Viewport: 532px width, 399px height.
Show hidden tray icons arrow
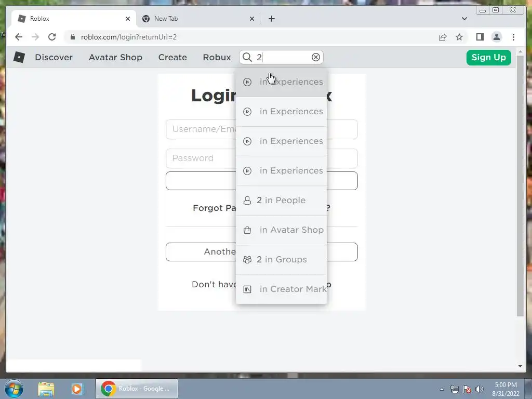(442, 389)
